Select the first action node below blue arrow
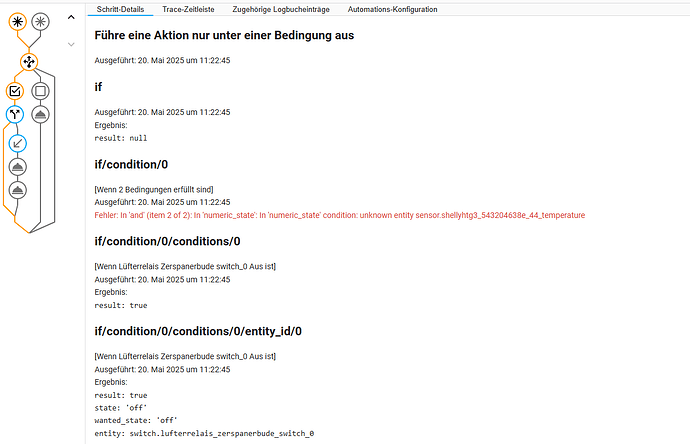Image resolution: width=690 pixels, height=444 pixels. (17, 167)
